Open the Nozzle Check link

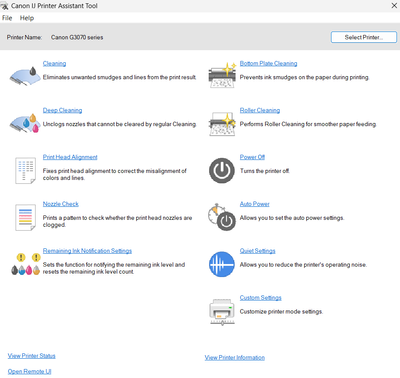61,204
